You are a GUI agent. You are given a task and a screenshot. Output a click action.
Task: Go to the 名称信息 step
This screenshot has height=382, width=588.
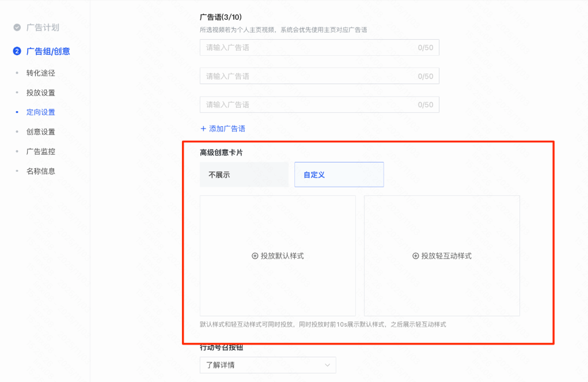(41, 171)
